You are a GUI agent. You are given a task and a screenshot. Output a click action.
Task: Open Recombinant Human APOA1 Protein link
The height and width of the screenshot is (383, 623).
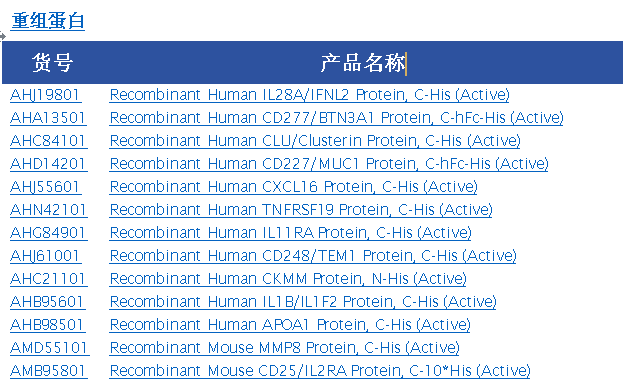tap(290, 325)
